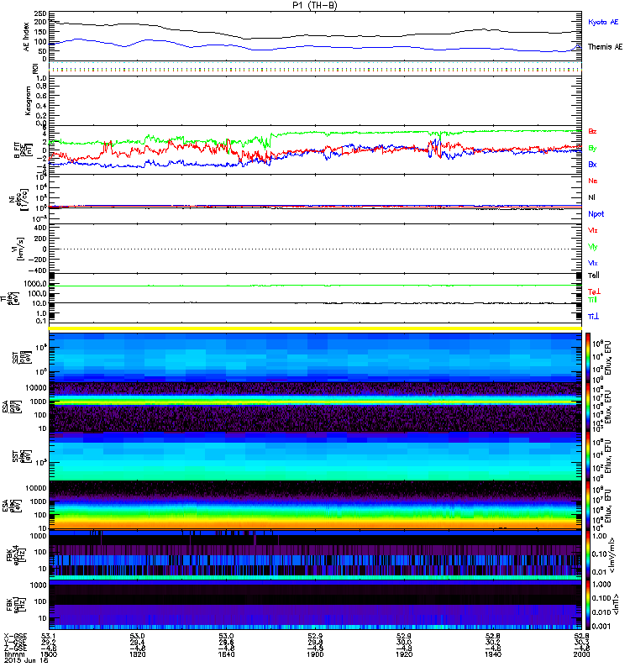Select the red Bz legend entry

pos(593,132)
